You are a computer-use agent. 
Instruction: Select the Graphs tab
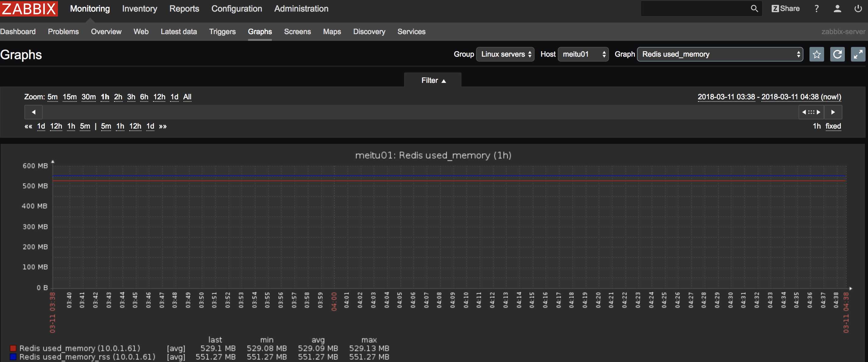pos(259,32)
